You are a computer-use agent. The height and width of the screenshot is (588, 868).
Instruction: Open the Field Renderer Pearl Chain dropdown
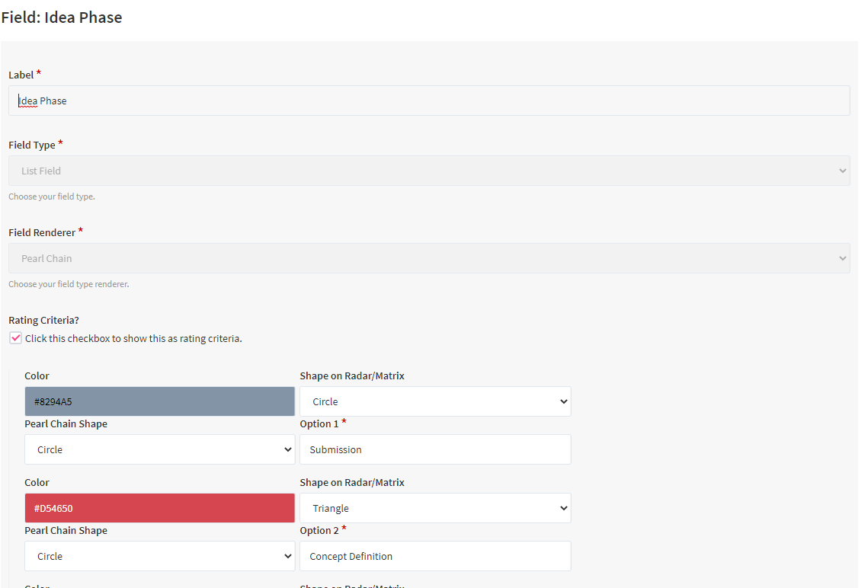(x=428, y=258)
